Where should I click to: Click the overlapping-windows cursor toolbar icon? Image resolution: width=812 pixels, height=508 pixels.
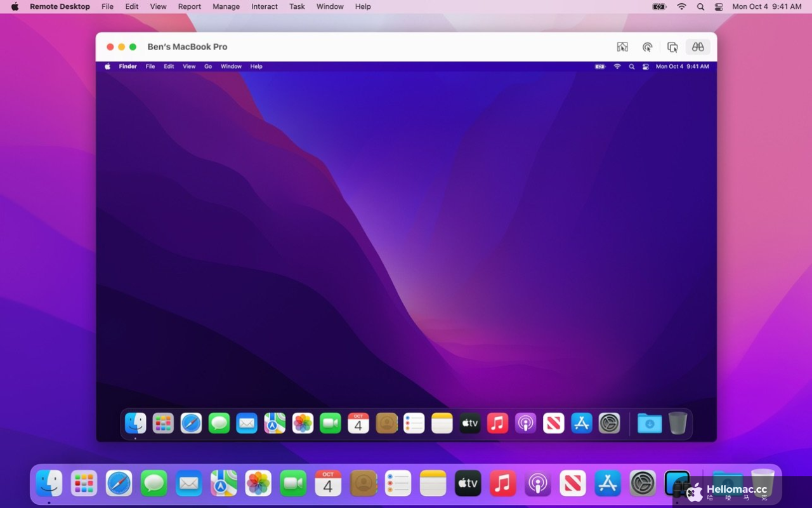pos(672,47)
